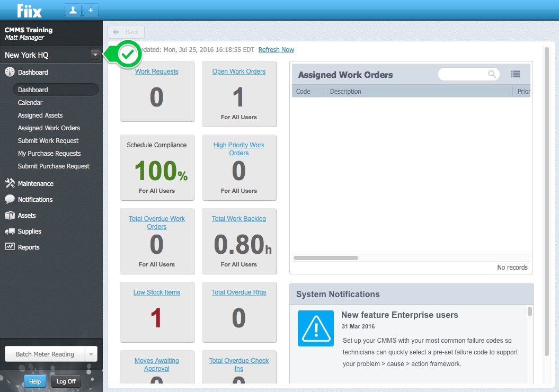Open the Maintenance menu label
Screen dimensions: 559x392
tap(36, 183)
